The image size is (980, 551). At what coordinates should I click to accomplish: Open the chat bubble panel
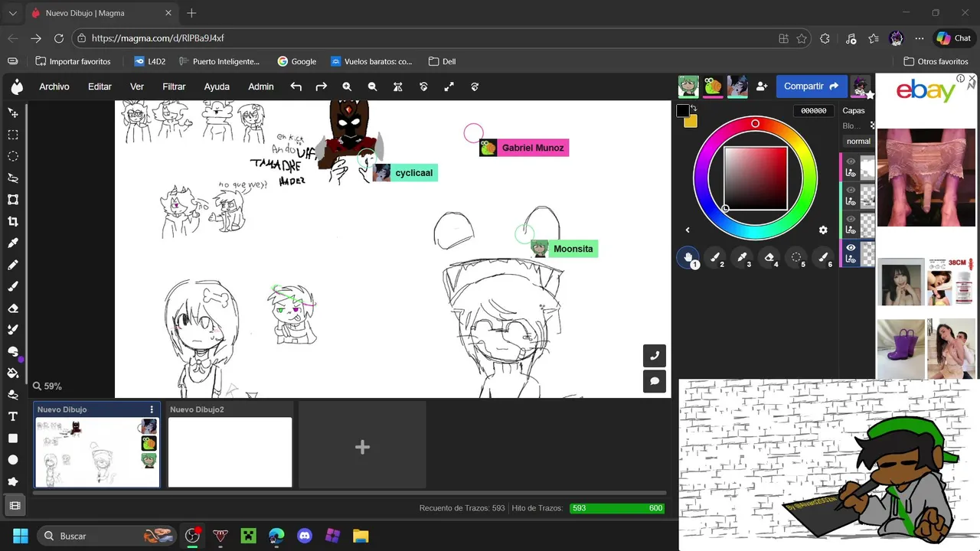pos(655,381)
